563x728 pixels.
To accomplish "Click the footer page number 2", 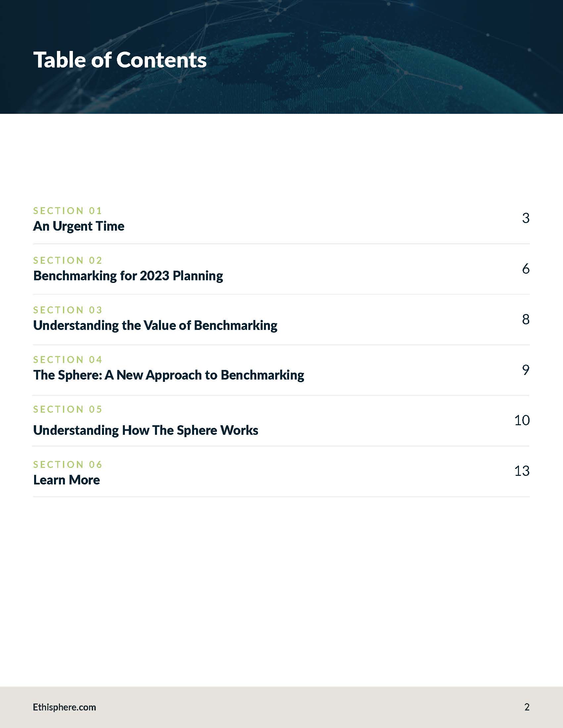I will 527,707.
